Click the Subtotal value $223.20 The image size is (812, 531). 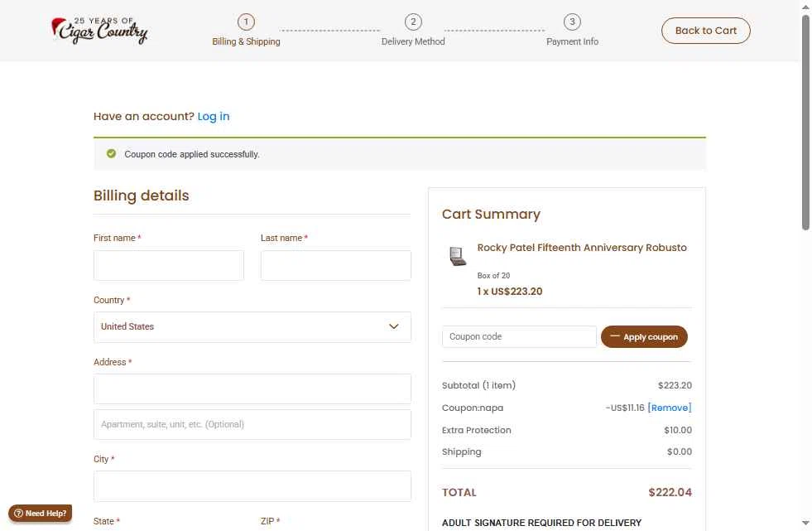pyautogui.click(x=675, y=385)
